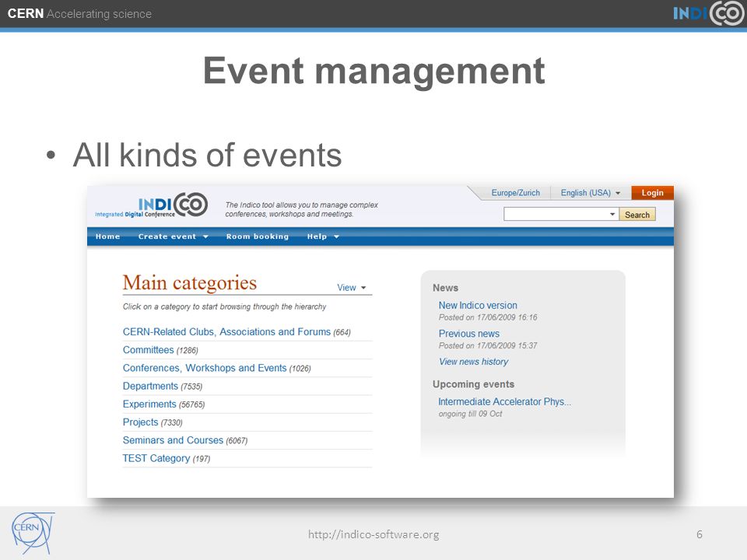Open the Create event menu
Image resolution: width=747 pixels, height=560 pixels.
[x=167, y=236]
